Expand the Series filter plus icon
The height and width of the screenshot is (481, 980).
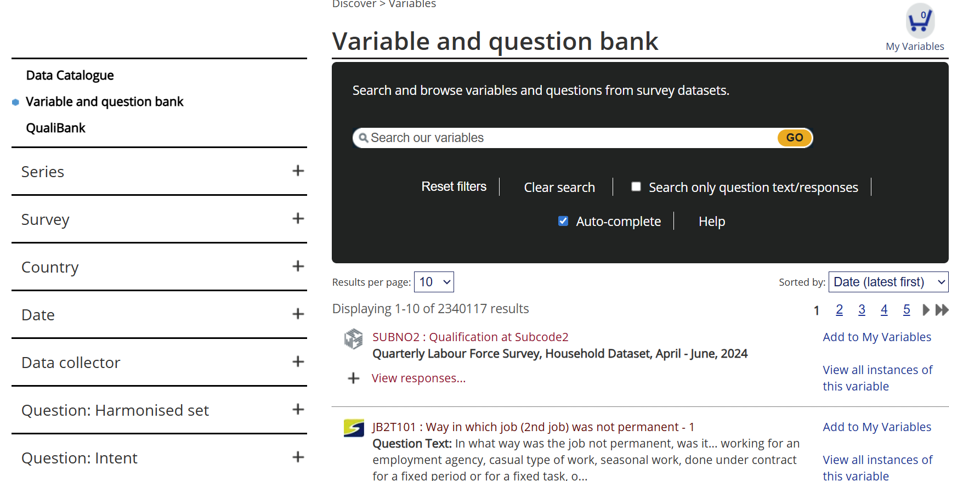pyautogui.click(x=298, y=171)
